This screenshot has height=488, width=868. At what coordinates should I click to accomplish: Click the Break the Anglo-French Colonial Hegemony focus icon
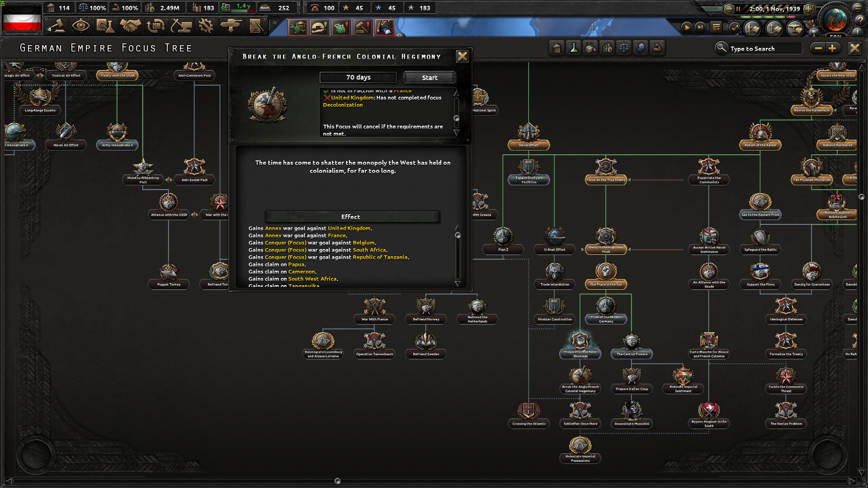pyautogui.click(x=580, y=376)
